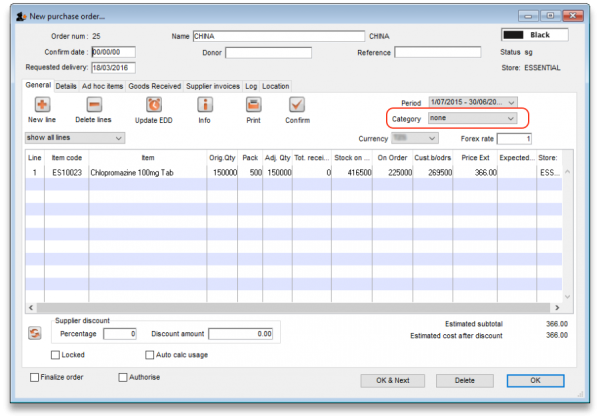The width and height of the screenshot is (600, 419).
Task: Click the Confirm checkmark icon
Action: click(x=297, y=104)
